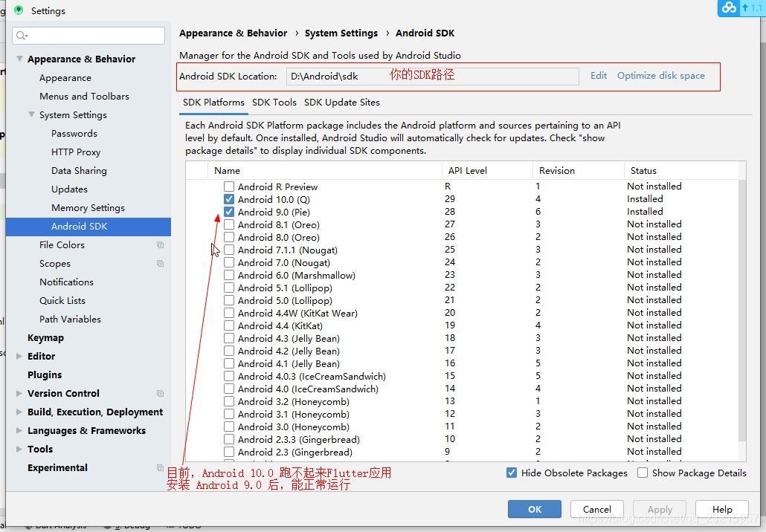766x532 pixels.
Task: Select Memory Settings item
Action: [x=88, y=207]
